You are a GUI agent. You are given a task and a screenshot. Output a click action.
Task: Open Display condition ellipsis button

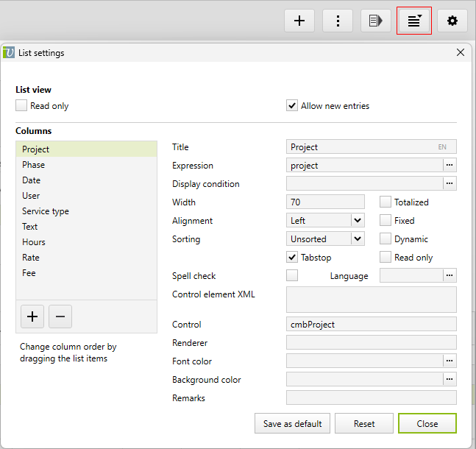[x=450, y=184]
